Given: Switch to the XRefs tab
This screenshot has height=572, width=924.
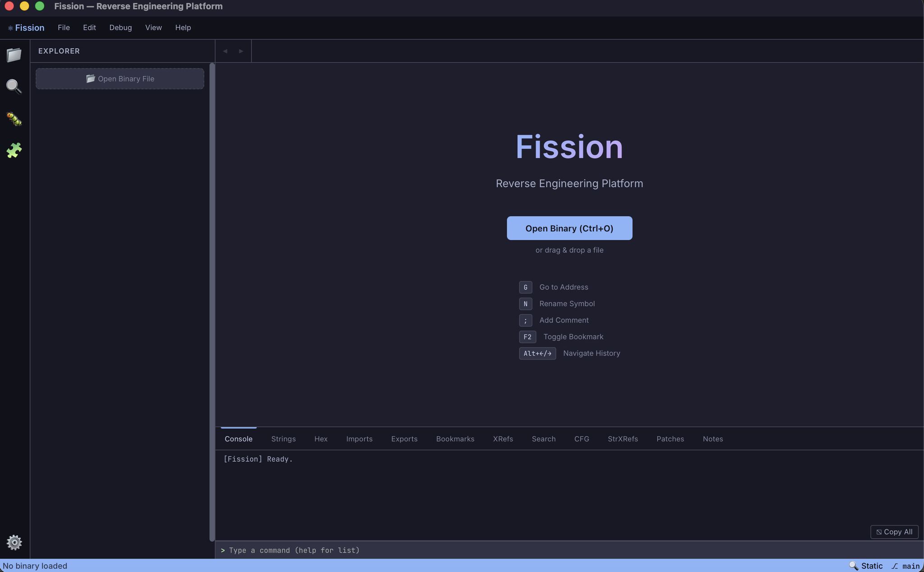Looking at the screenshot, I should pos(503,438).
